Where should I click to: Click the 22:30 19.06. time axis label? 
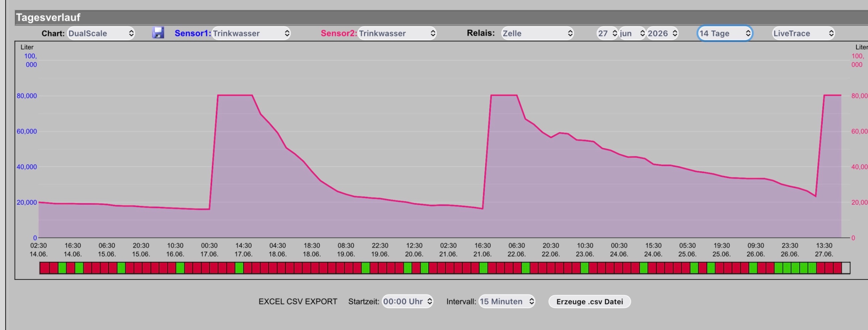pyautogui.click(x=380, y=250)
